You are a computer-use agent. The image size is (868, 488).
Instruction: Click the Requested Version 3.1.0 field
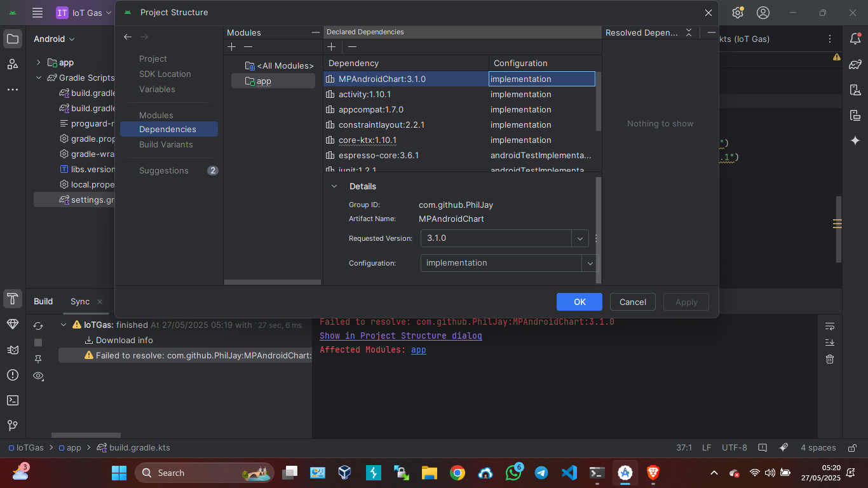click(496, 238)
